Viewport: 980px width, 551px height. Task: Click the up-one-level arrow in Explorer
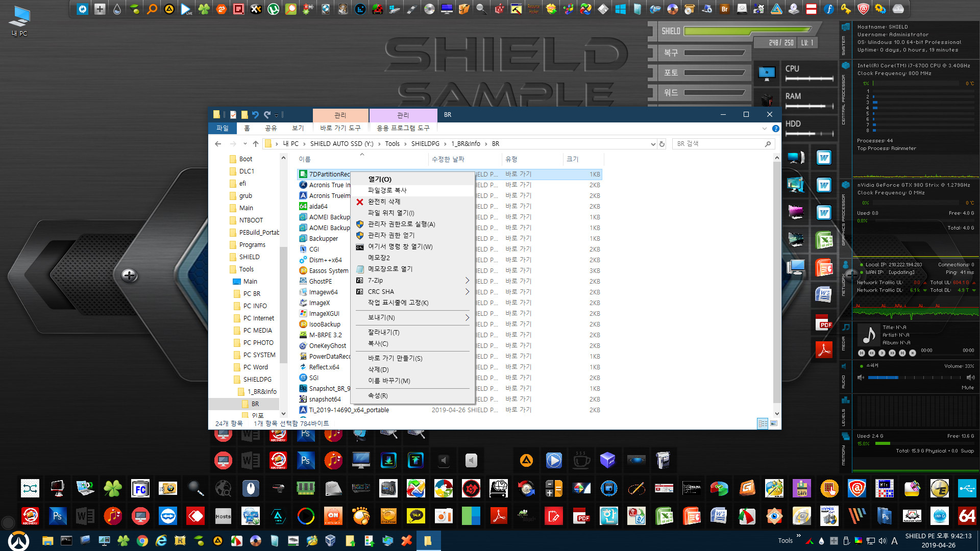(255, 144)
